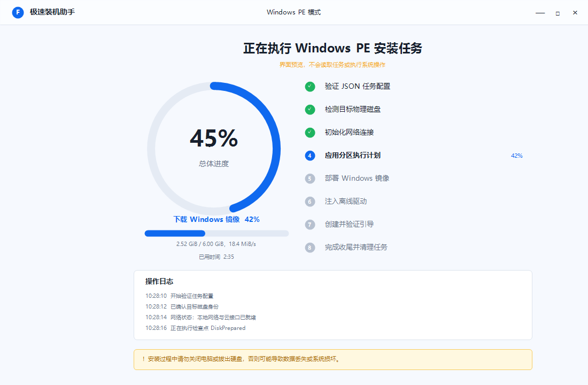Minimize the 极速装机助手 window
The width and height of the screenshot is (588, 385).
(x=540, y=13)
